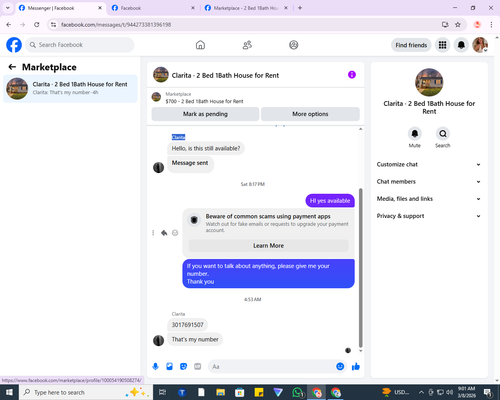Open the emoji picker in message box

[x=340, y=367]
